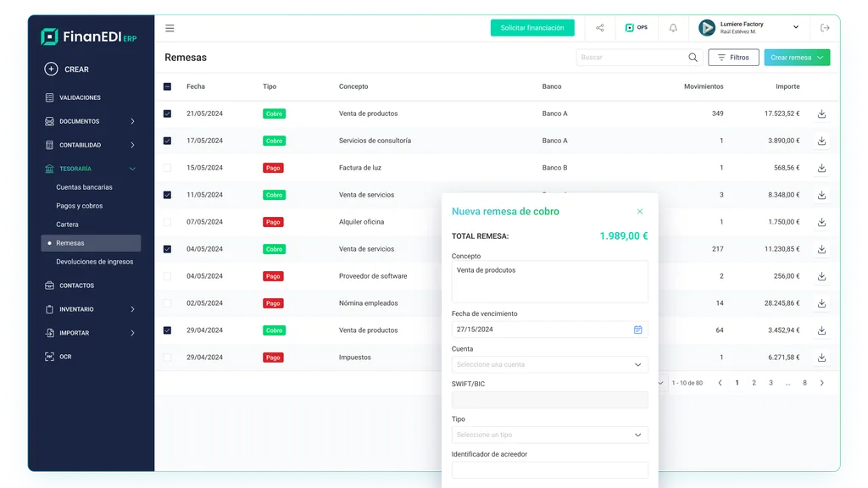The height and width of the screenshot is (488, 868).
Task: Click the FinanEDI ERP logo
Action: point(88,36)
